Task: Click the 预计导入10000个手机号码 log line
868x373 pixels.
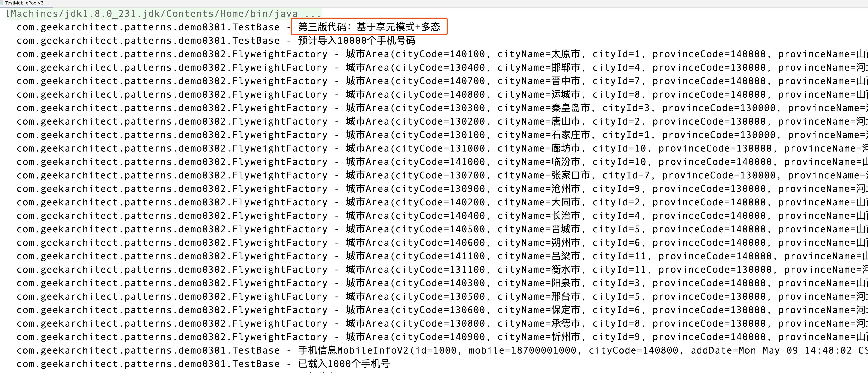Action: pyautogui.click(x=356, y=41)
